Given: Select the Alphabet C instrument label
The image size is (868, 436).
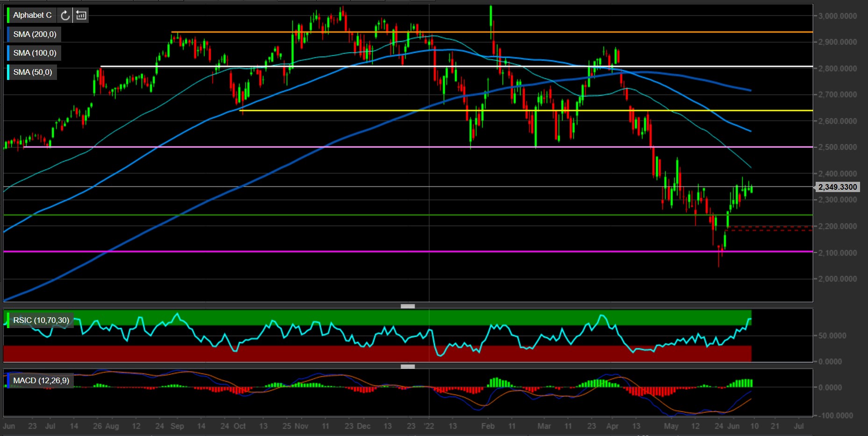Looking at the screenshot, I should click(32, 15).
